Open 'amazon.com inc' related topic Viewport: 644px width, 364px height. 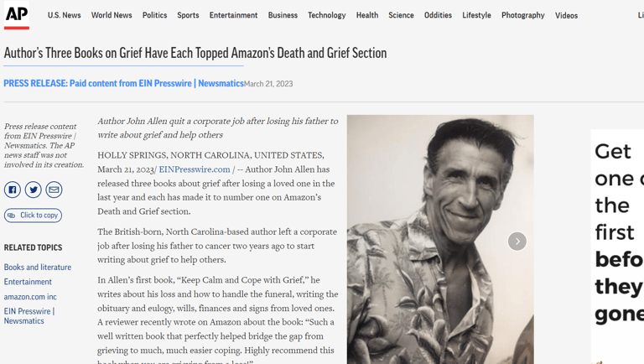point(30,297)
